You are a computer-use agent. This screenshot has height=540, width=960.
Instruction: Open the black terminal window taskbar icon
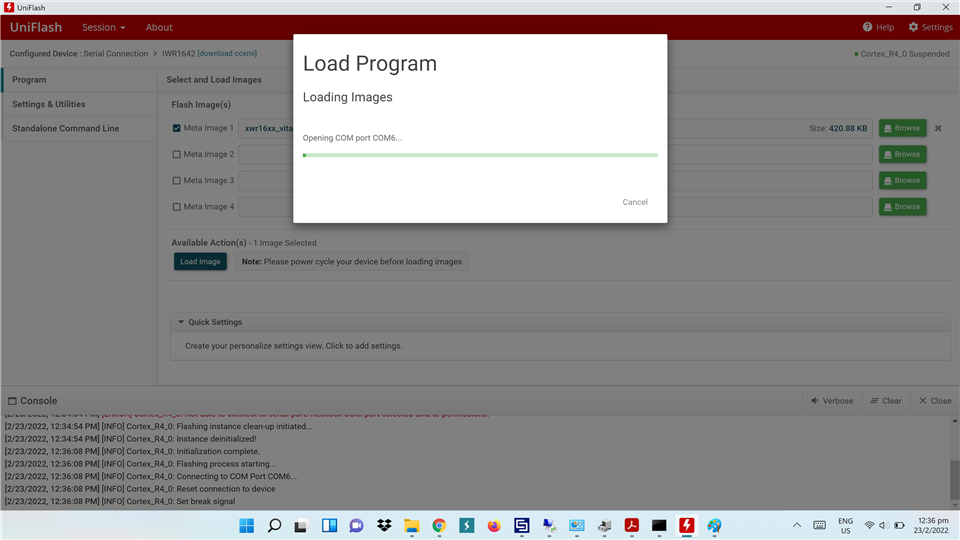[x=659, y=525]
